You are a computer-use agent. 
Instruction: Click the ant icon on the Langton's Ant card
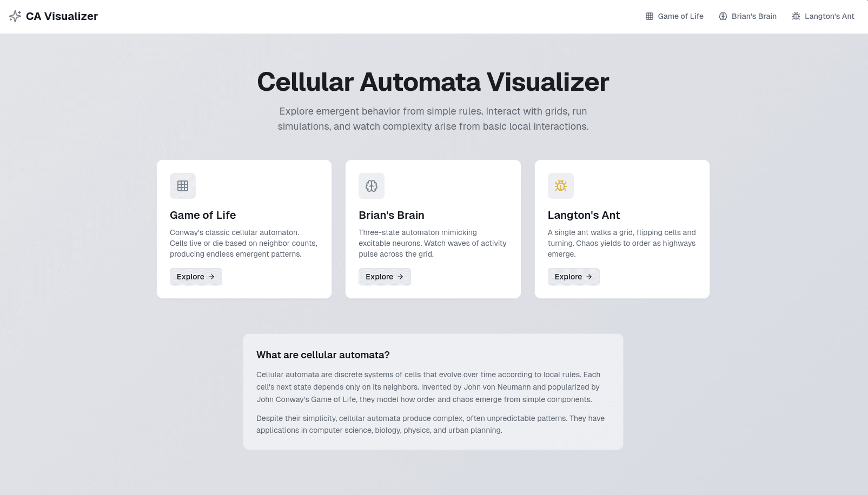pyautogui.click(x=561, y=185)
